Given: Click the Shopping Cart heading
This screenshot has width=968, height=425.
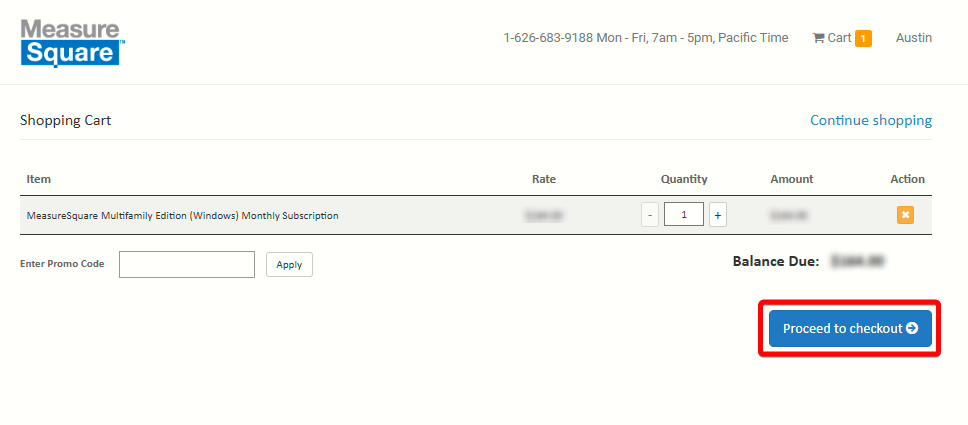Looking at the screenshot, I should point(65,120).
